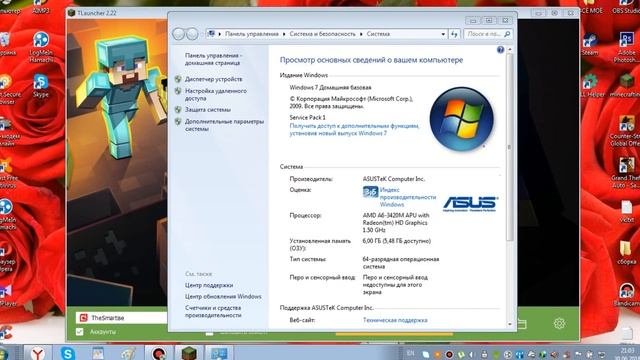The image size is (640, 360).
Task: Open TLauncher settings gear icon
Action: 559,323
